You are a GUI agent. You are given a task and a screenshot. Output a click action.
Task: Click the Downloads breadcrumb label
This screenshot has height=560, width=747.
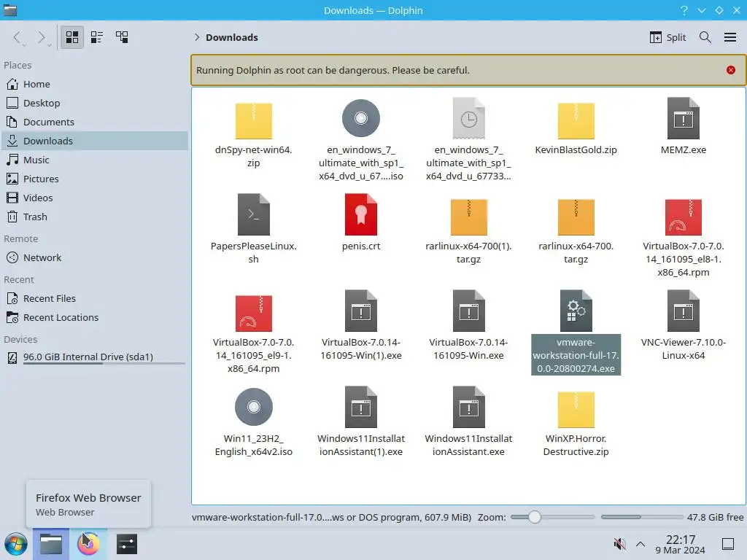tap(231, 37)
